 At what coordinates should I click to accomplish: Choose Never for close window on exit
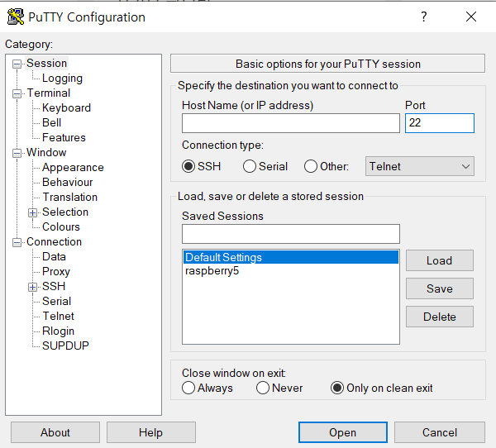pos(263,388)
